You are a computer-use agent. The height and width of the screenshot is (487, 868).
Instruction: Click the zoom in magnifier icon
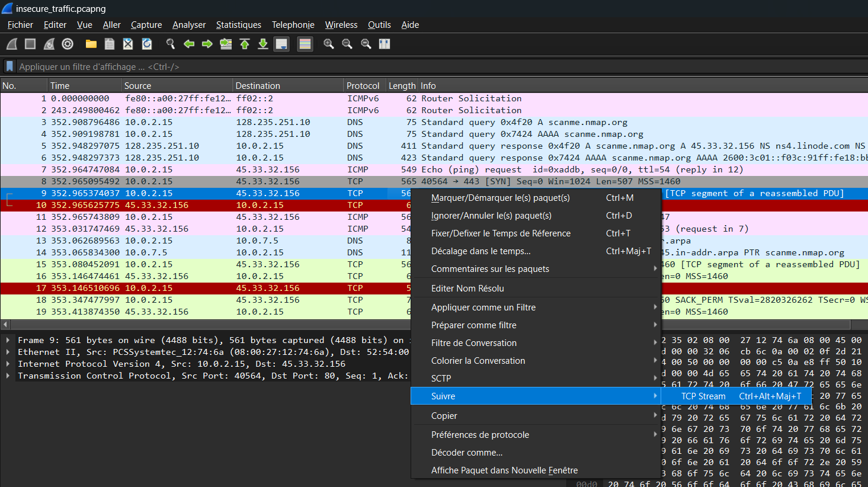point(328,44)
